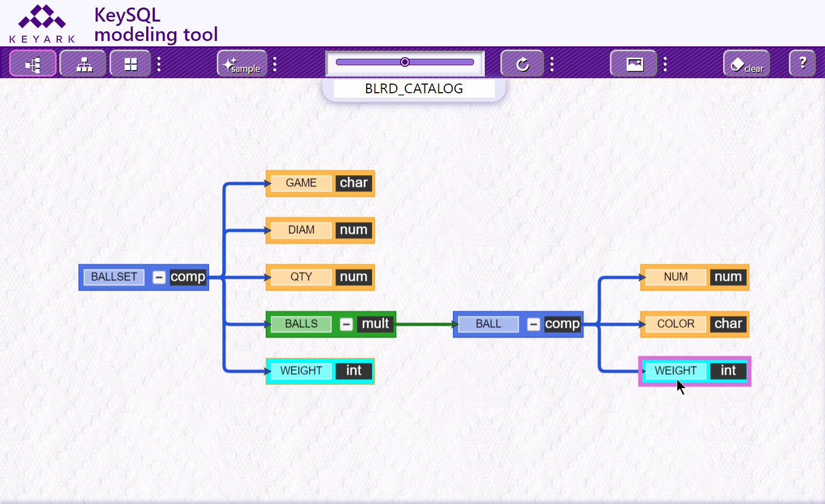Image resolution: width=825 pixels, height=504 pixels.
Task: Open three-dot menu beside sample button
Action: 275,64
